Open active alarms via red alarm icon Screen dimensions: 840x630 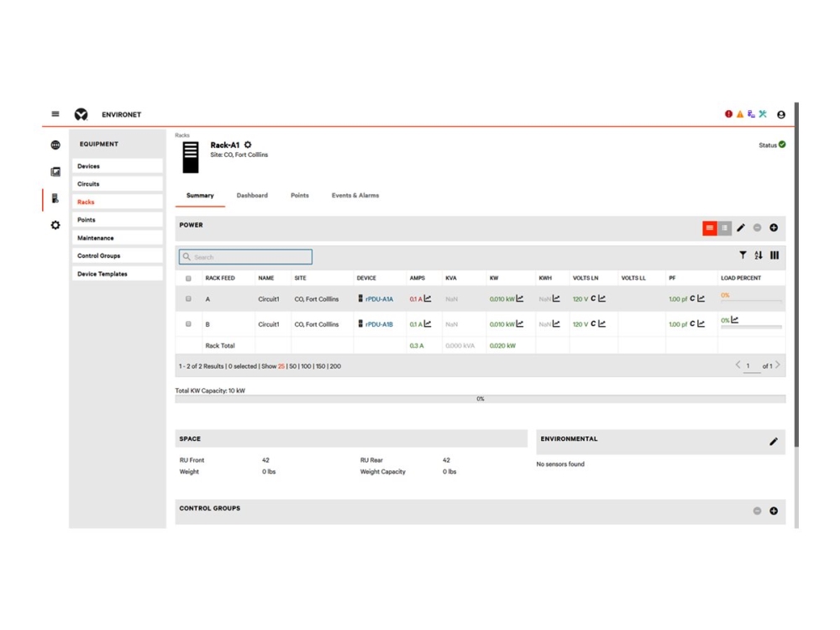pos(727,115)
